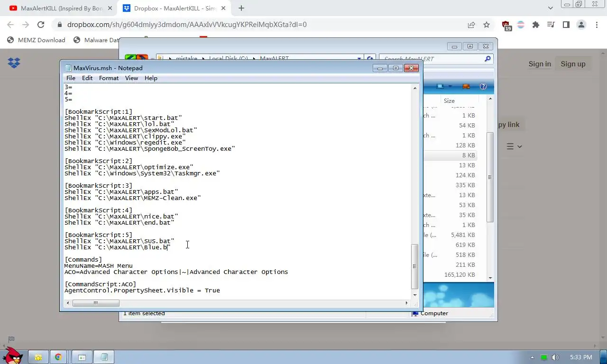607x364 pixels.
Task: Go forward in Chrome
Action: (26, 25)
